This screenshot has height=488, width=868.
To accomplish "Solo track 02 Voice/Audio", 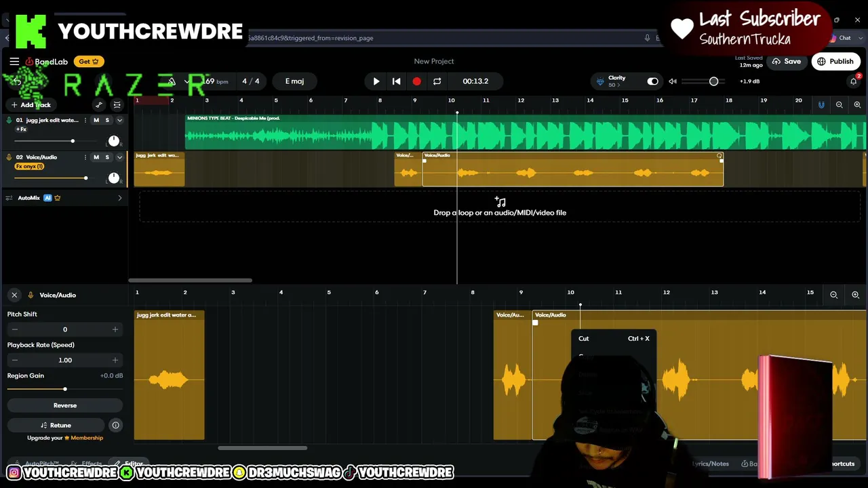I will click(107, 157).
